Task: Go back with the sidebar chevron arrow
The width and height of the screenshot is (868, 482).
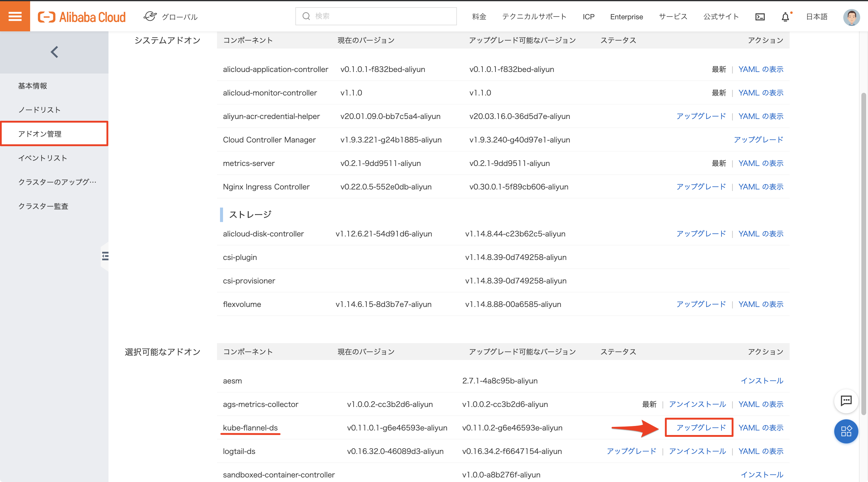Action: tap(54, 52)
